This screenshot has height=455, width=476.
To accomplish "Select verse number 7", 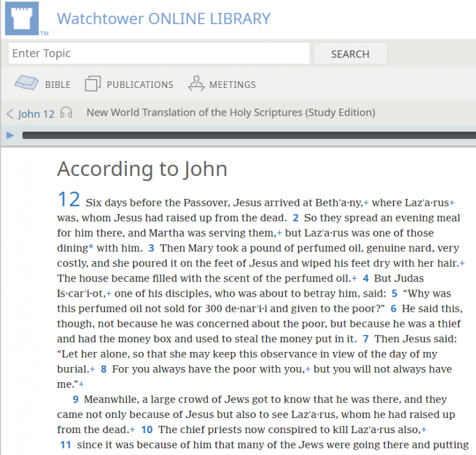I will tap(365, 339).
